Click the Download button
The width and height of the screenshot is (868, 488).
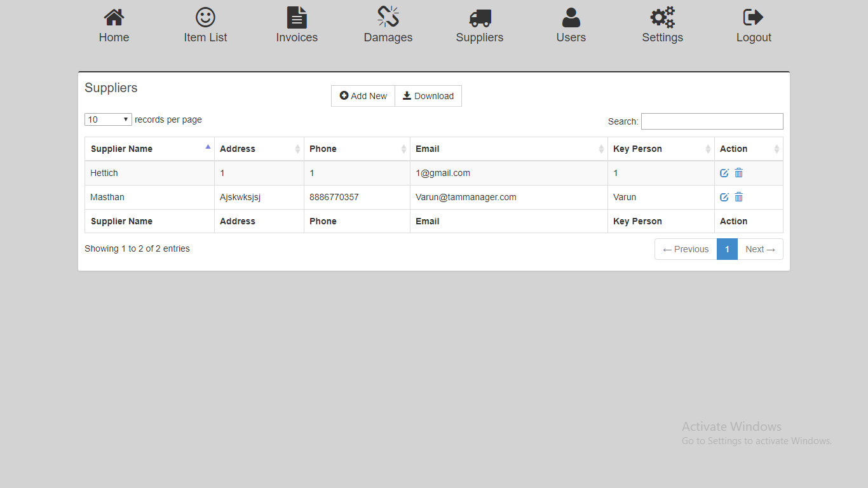coord(428,96)
